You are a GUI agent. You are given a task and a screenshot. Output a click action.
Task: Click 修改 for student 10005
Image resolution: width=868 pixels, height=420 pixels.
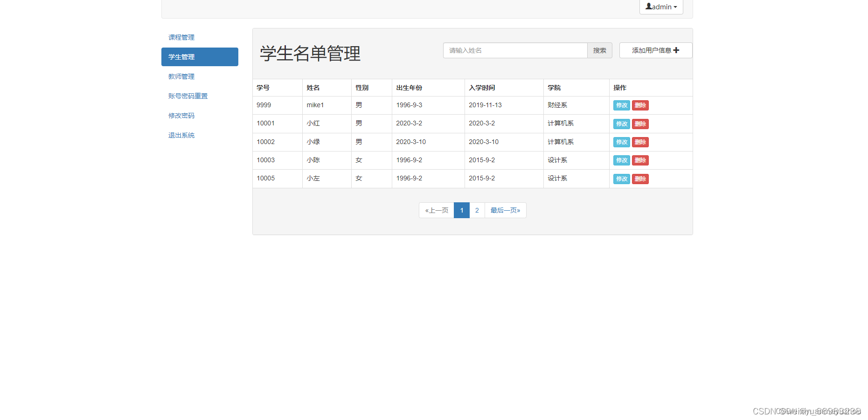pyautogui.click(x=621, y=179)
